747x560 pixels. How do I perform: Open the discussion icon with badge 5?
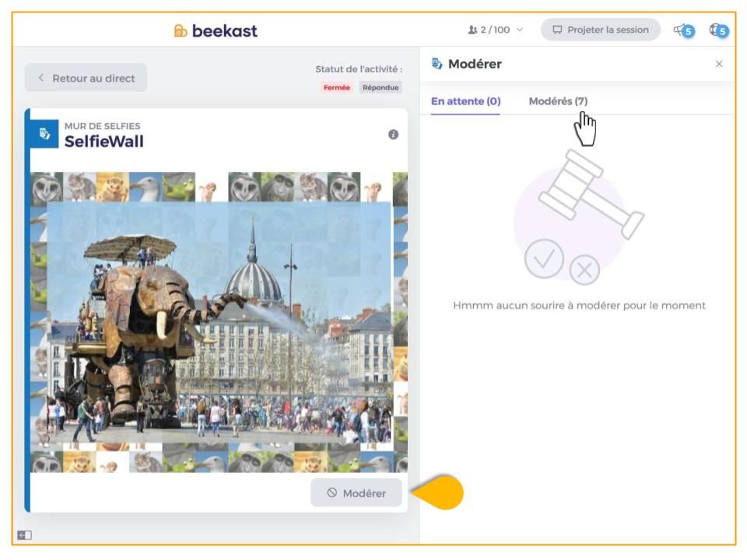[719, 30]
